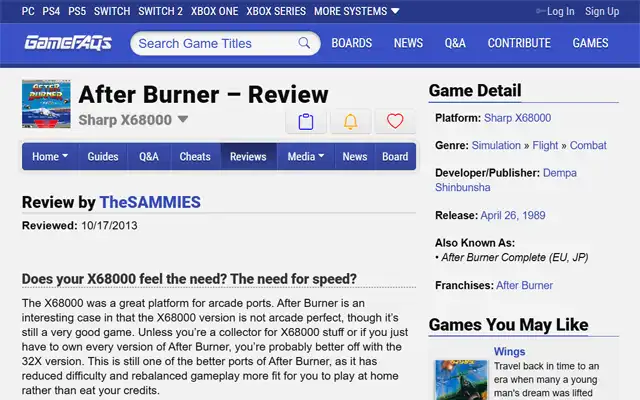Click the heart favorite icon

coord(395,121)
